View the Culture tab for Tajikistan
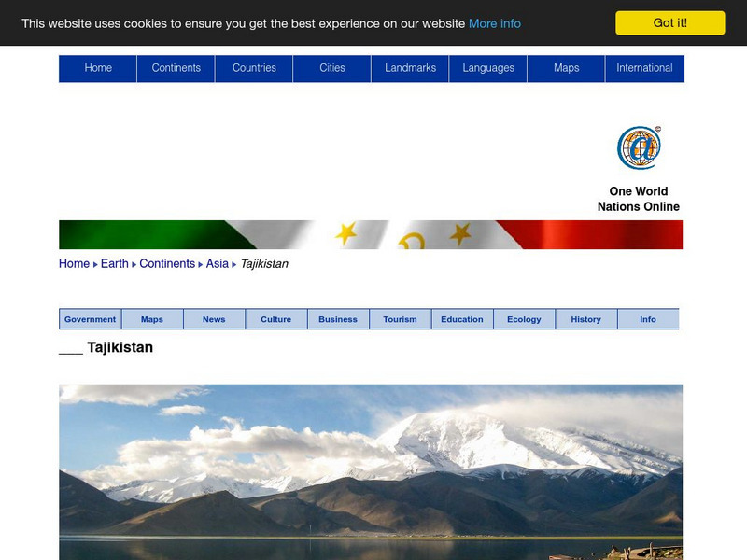Image resolution: width=747 pixels, height=560 pixels. (x=276, y=318)
